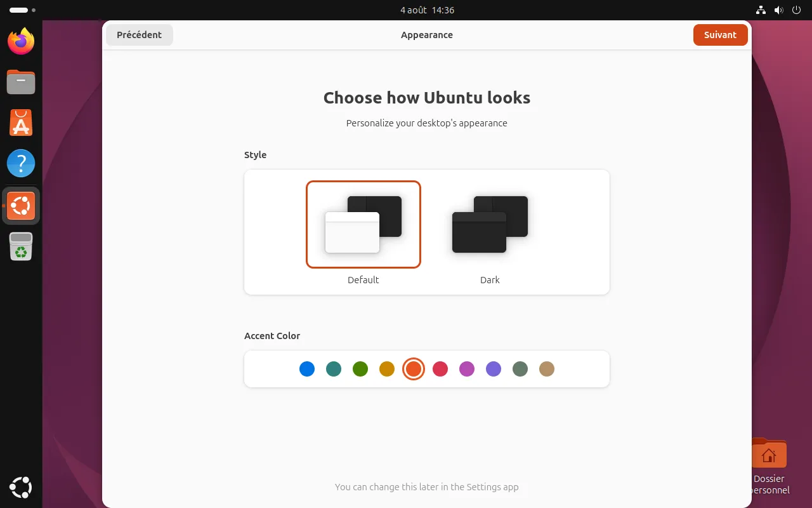812x508 pixels.
Task: Open the Help icon in the dock
Action: [21, 163]
